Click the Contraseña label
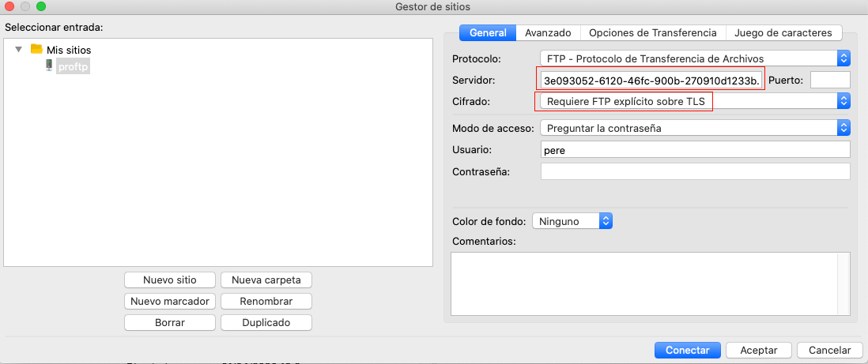The height and width of the screenshot is (364, 868). tap(481, 171)
